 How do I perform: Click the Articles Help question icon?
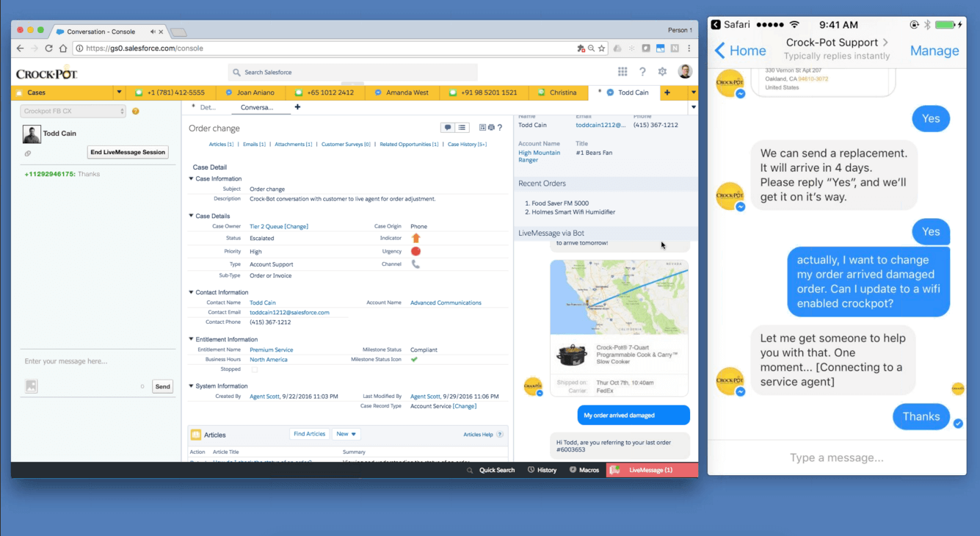[x=500, y=435]
